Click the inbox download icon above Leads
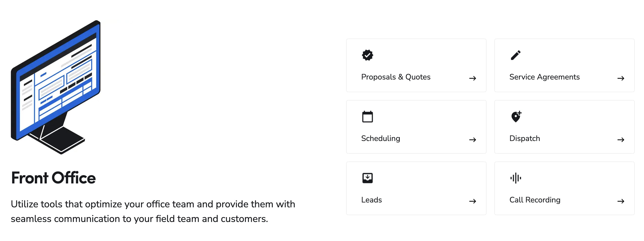644x241 pixels. point(367,178)
